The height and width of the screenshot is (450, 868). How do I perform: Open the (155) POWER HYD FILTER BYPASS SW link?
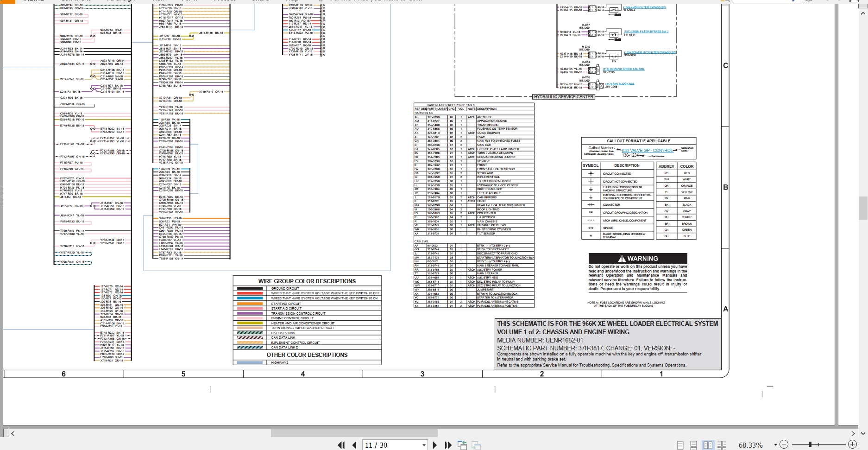click(650, 52)
